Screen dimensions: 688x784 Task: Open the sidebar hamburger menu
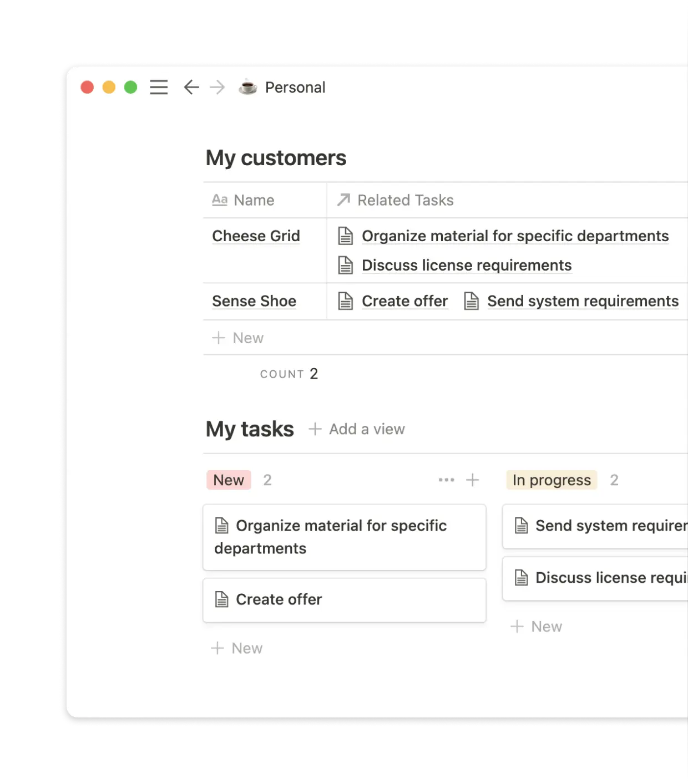(159, 88)
